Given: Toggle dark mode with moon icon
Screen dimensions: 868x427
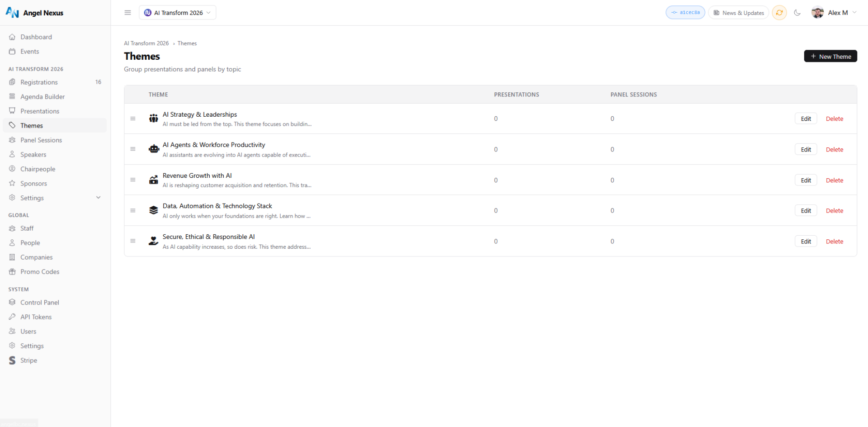Looking at the screenshot, I should pyautogui.click(x=797, y=13).
